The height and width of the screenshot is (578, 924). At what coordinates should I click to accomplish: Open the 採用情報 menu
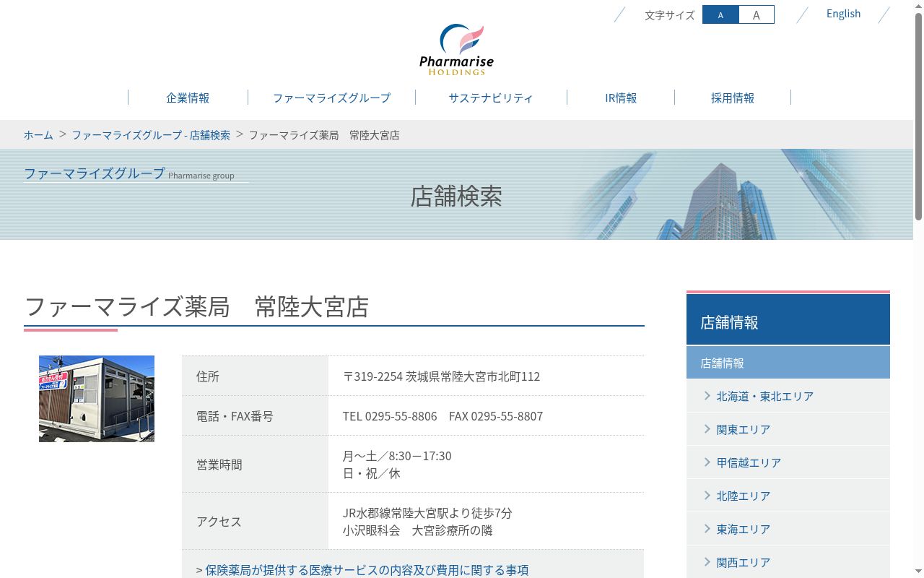[733, 98]
